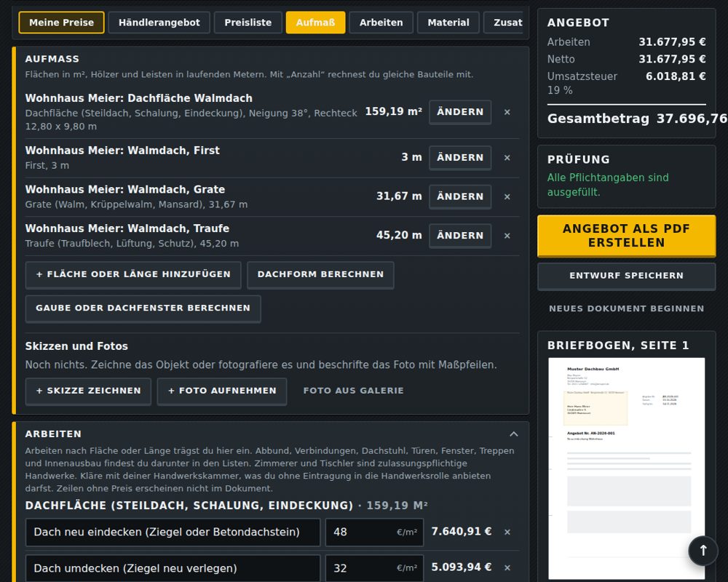Go to the Arbeiten tab
The width and height of the screenshot is (728, 582).
coord(381,23)
